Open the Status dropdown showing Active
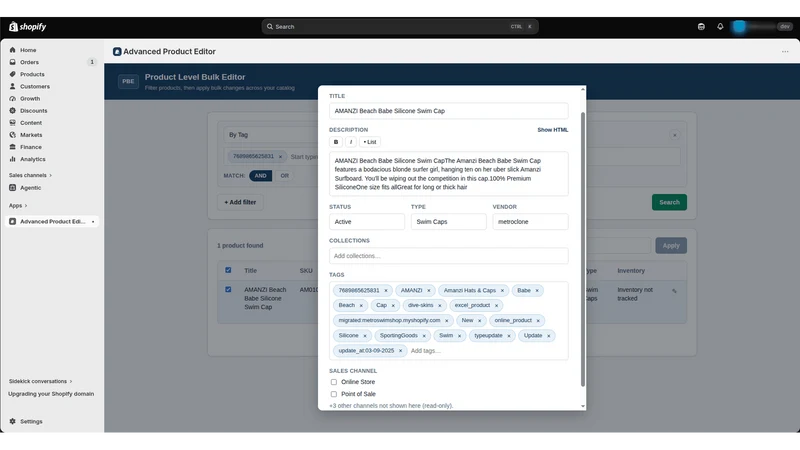Viewport: 800px width, 450px height. pos(367,222)
